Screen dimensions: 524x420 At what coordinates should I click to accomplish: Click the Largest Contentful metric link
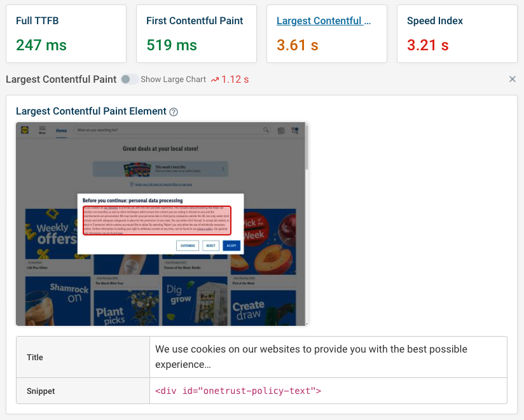[x=324, y=21]
